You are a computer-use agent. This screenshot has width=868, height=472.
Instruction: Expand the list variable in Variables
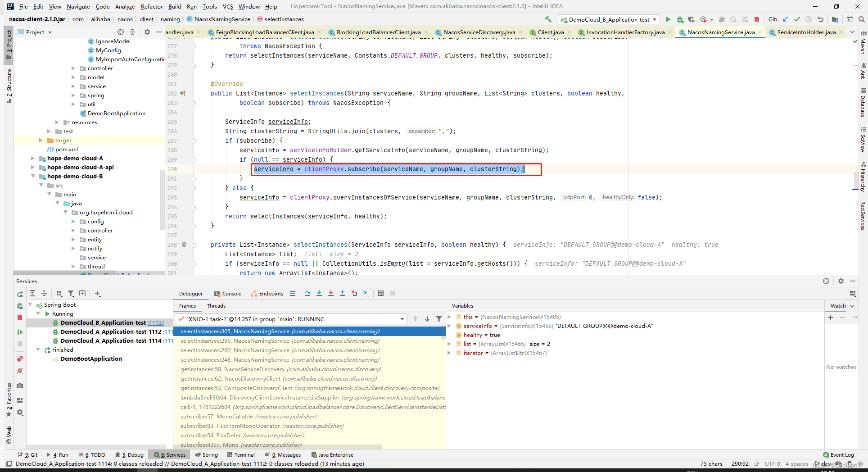(449, 344)
